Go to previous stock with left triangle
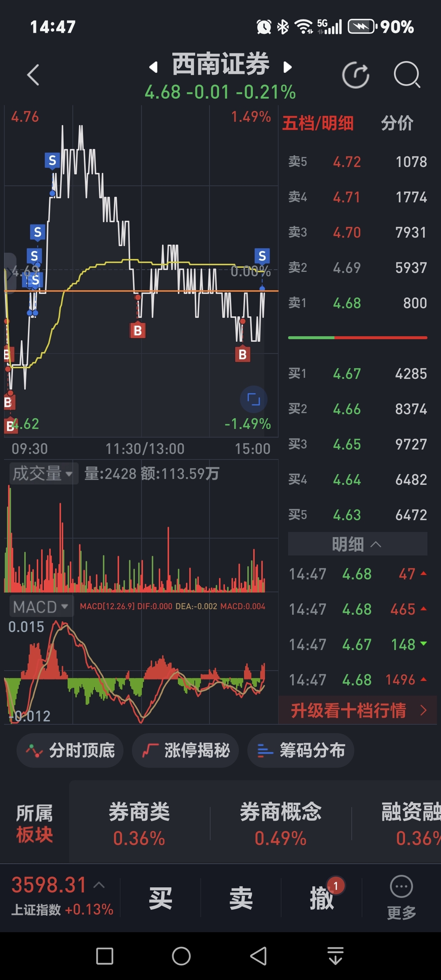The height and width of the screenshot is (980, 441). tap(153, 67)
